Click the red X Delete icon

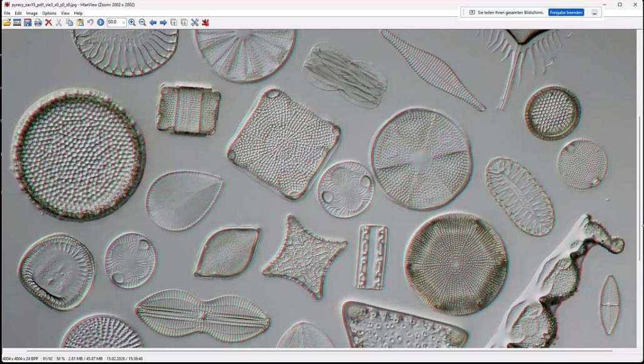[x=48, y=23]
